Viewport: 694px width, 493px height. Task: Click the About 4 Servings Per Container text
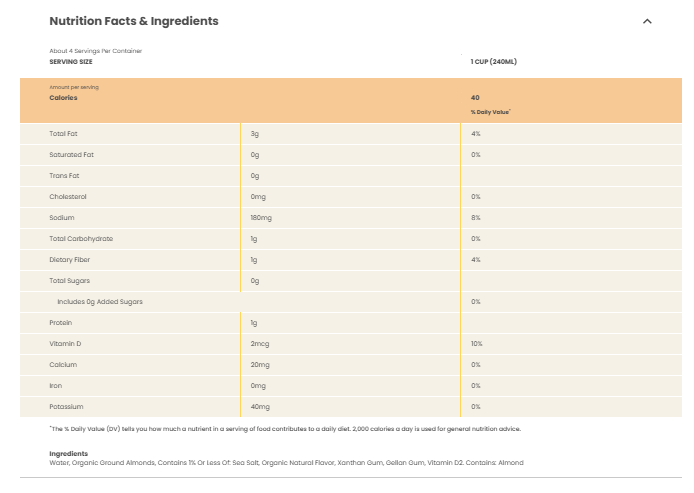point(96,51)
